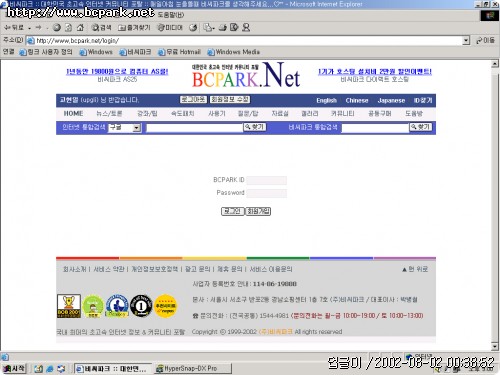Click the Stop loading toolbar icon
The image size is (500, 375).
tap(57, 27)
